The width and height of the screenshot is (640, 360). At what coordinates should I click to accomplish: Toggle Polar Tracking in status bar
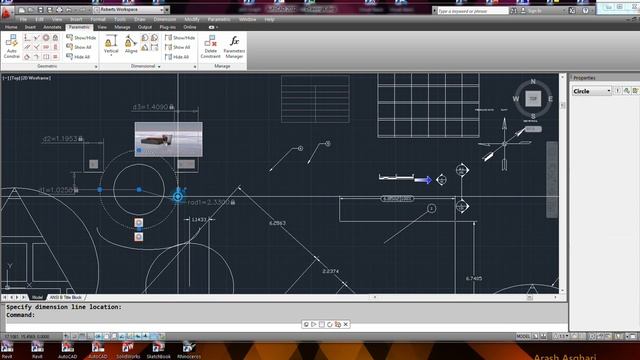click(x=98, y=337)
